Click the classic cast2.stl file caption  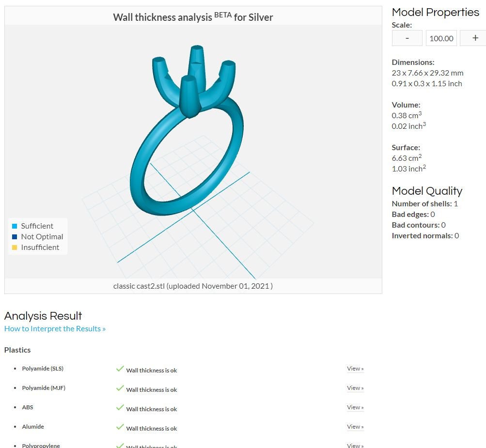(x=193, y=286)
